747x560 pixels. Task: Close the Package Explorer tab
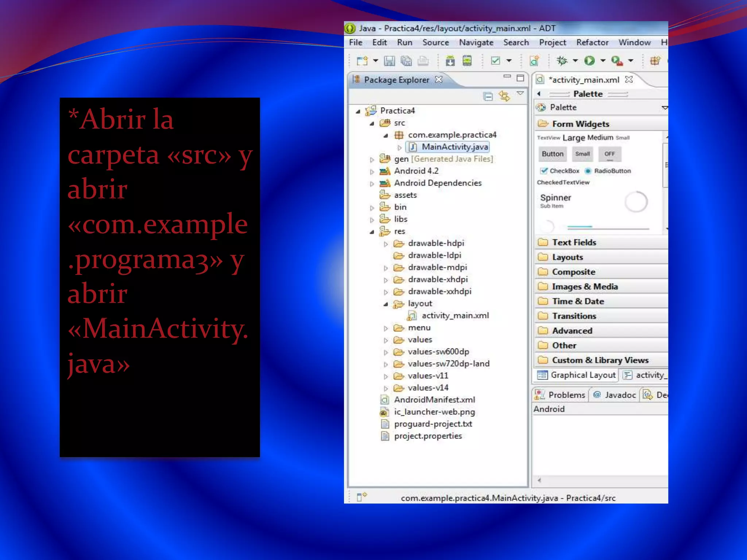click(439, 79)
